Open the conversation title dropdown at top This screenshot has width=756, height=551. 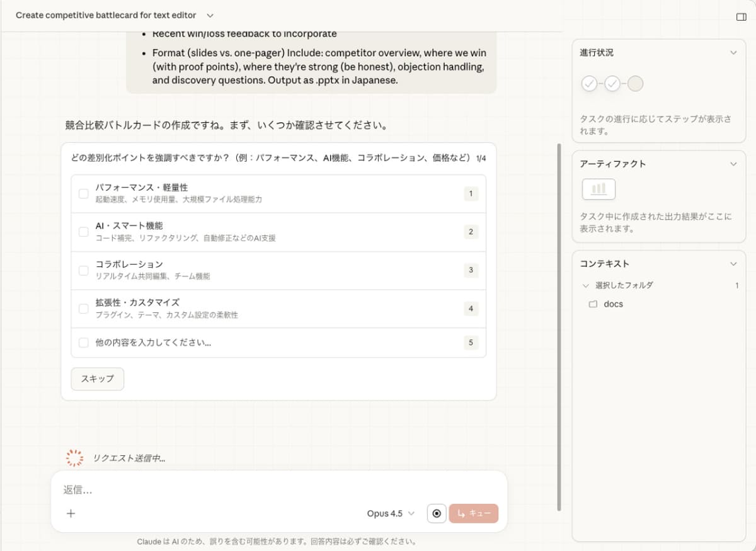pyautogui.click(x=210, y=14)
